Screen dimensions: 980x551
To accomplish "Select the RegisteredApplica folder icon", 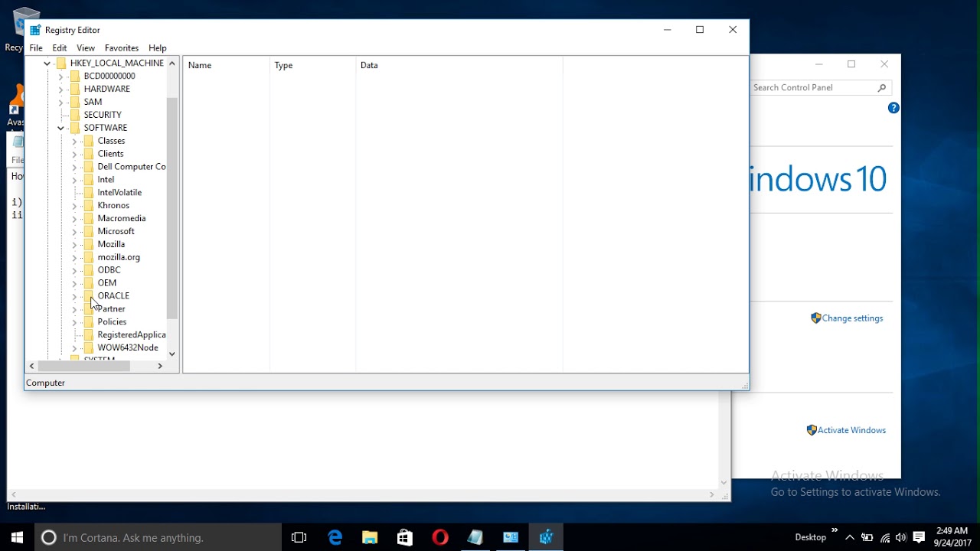I will (x=89, y=334).
